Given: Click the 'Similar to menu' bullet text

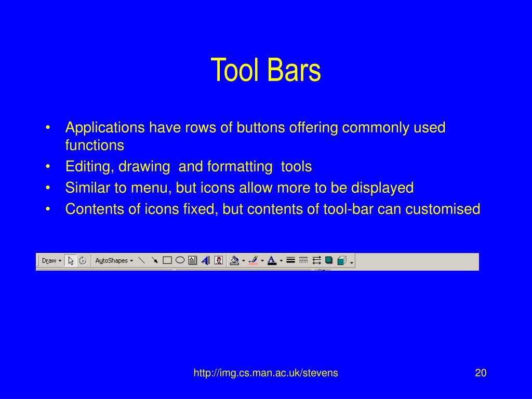Looking at the screenshot, I should pyautogui.click(x=239, y=188).
